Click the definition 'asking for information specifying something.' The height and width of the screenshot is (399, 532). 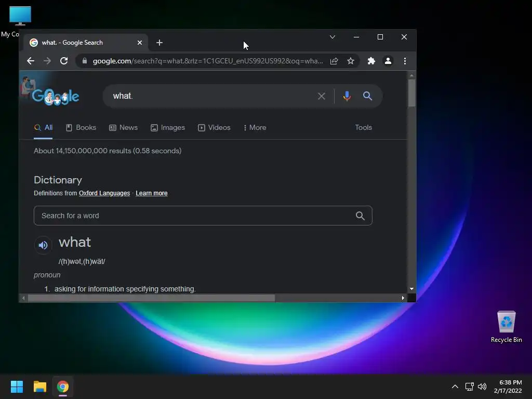click(125, 289)
